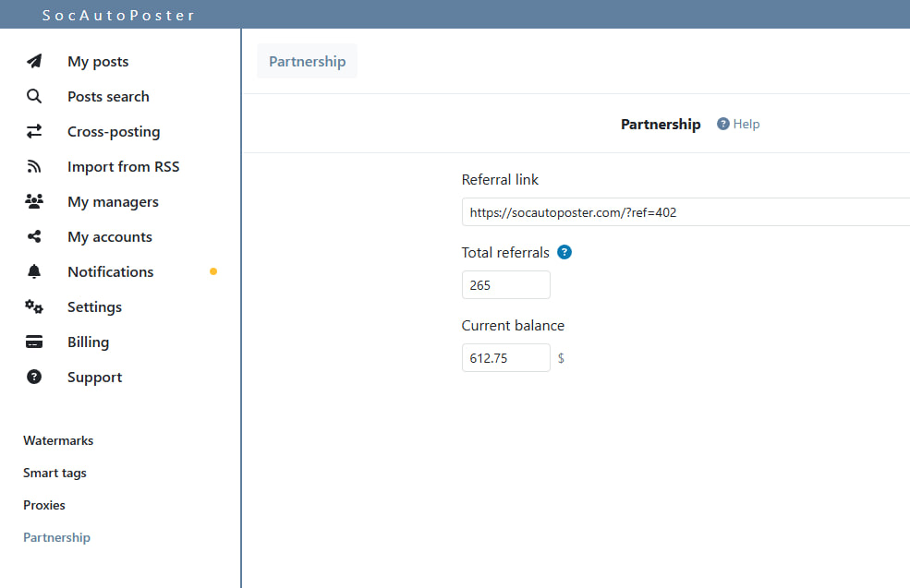This screenshot has width=910, height=588.
Task: Click the Cross-posting arrows icon
Action: point(34,132)
